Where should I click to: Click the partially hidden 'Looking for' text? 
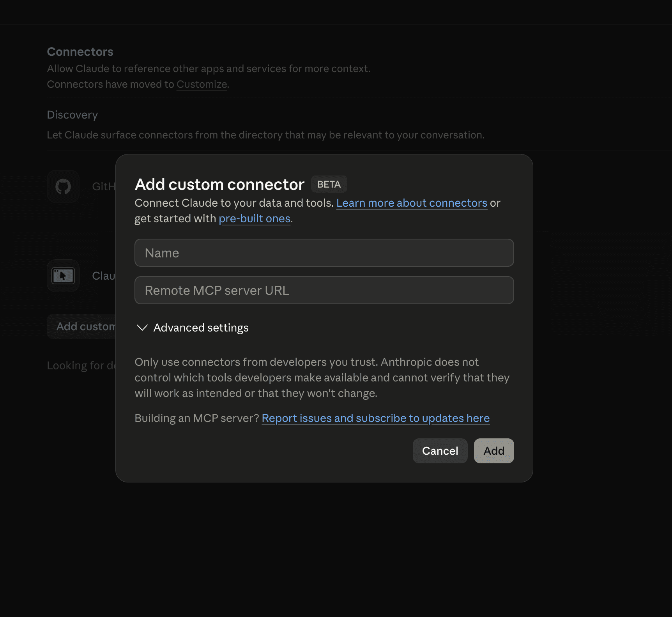[81, 365]
